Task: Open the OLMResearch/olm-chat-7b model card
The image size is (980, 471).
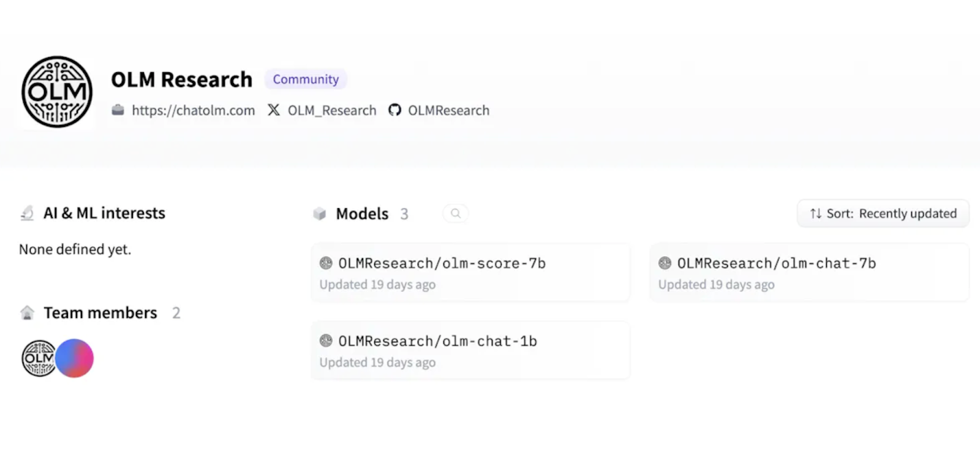Action: tap(809, 273)
